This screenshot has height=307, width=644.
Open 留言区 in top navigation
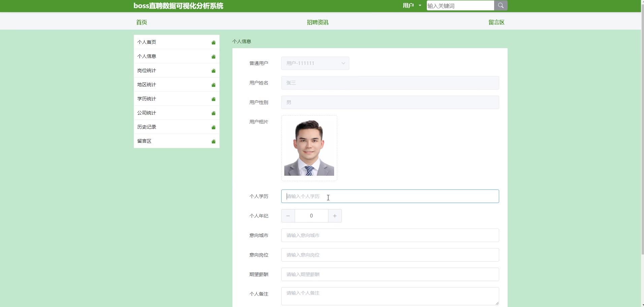click(496, 22)
